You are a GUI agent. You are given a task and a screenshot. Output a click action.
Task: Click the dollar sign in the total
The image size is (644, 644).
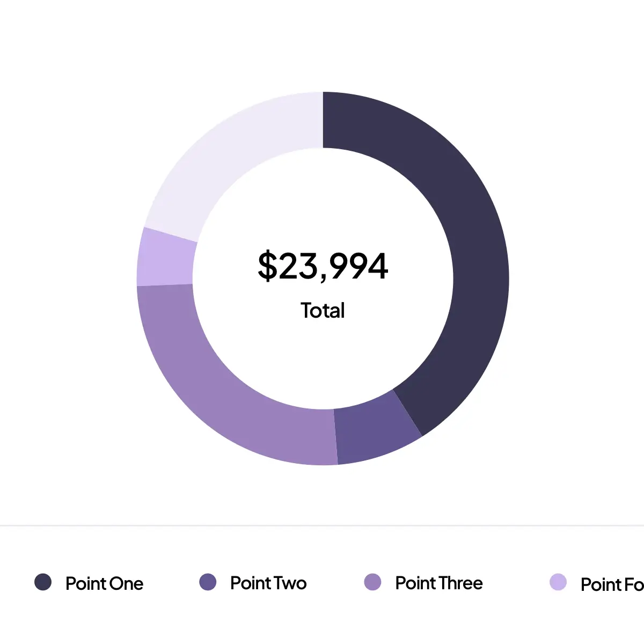[267, 266]
